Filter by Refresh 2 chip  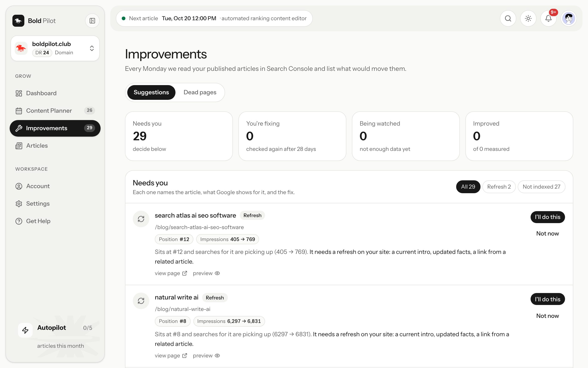pyautogui.click(x=499, y=187)
